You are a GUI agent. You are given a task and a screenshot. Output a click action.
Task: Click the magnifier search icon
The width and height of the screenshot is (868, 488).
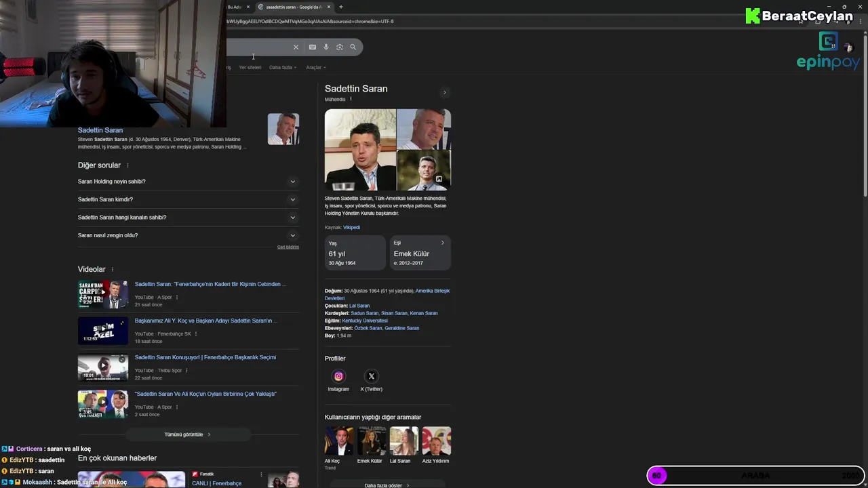click(x=353, y=47)
